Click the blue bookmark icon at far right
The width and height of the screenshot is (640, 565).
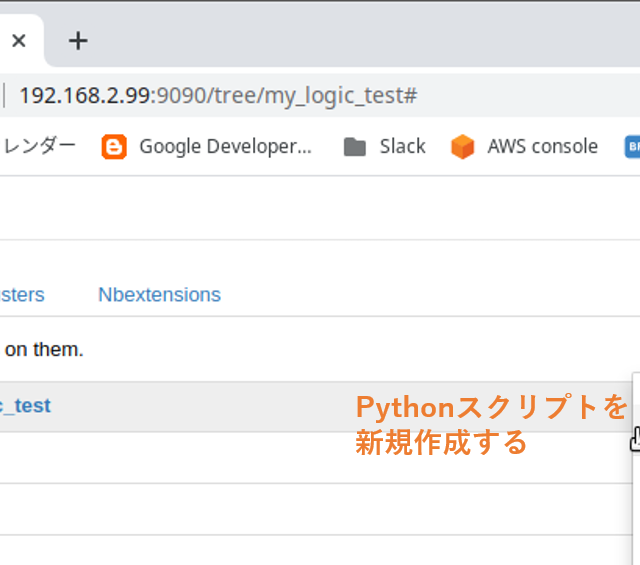click(x=632, y=147)
